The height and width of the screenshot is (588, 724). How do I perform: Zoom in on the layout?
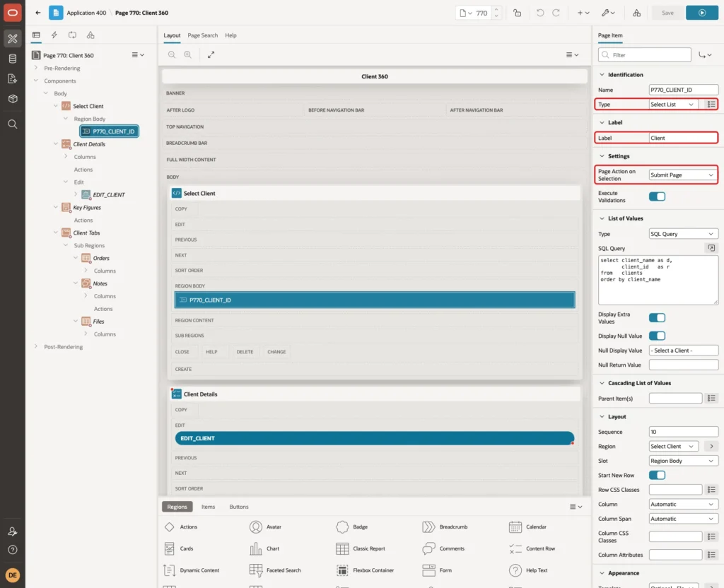(x=188, y=54)
